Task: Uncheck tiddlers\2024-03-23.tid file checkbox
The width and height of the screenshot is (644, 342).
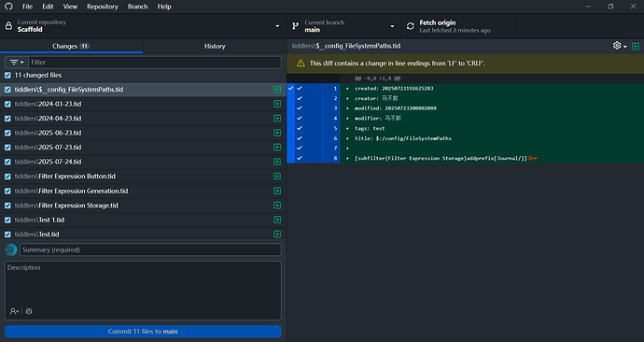Action: (x=7, y=104)
